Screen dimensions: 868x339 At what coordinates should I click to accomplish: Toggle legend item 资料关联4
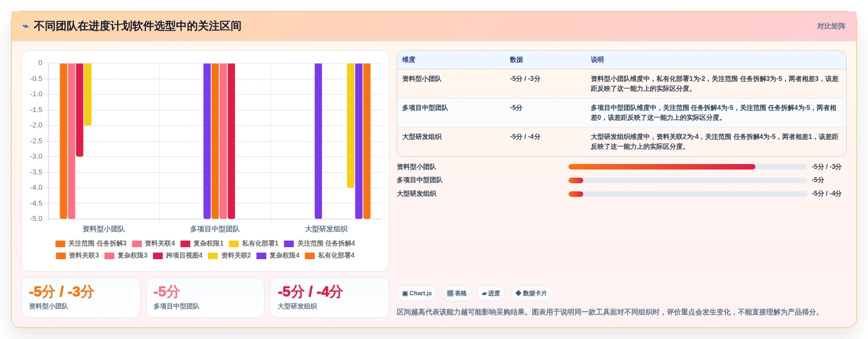(x=154, y=243)
